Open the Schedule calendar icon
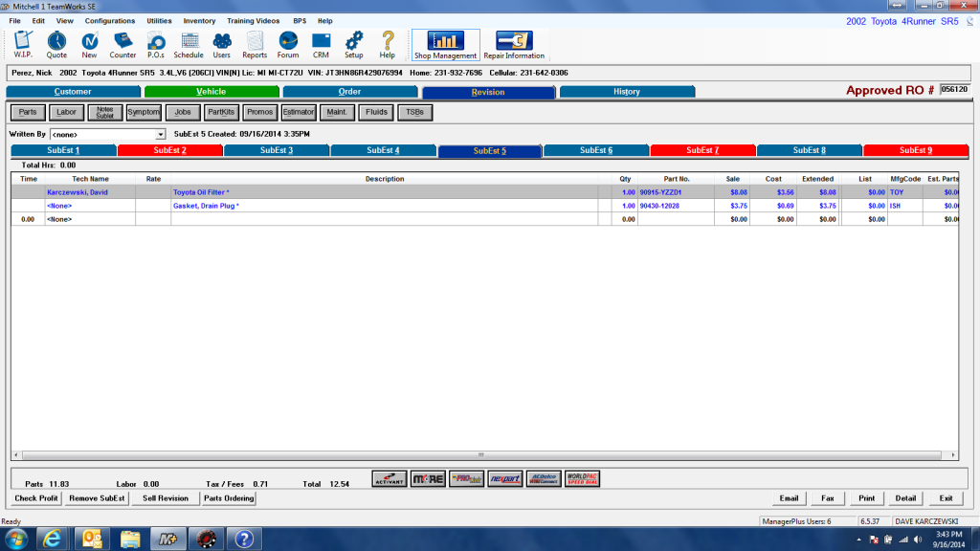Screen dimensions: 980x551 [189, 45]
